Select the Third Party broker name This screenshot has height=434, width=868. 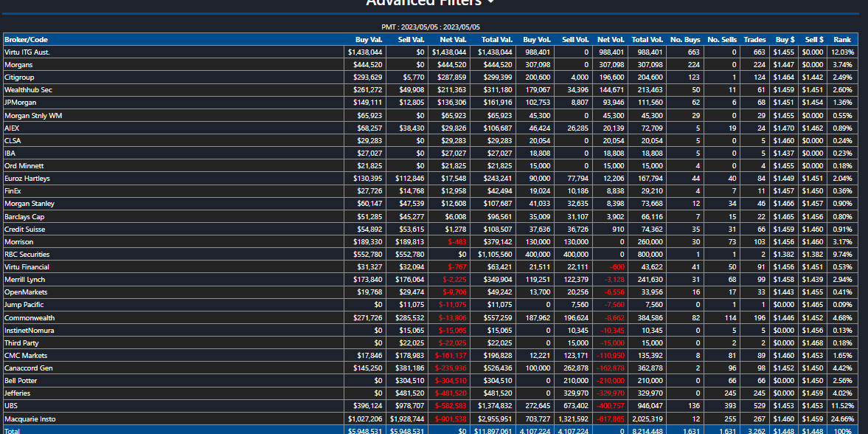(x=21, y=343)
